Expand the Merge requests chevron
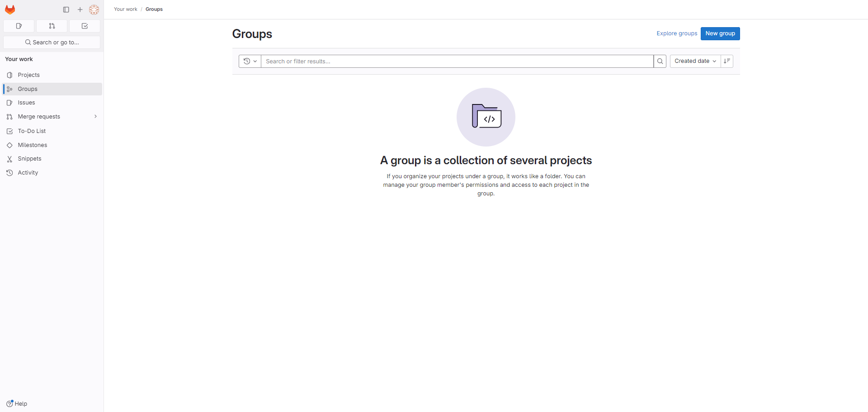This screenshot has height=412, width=868. (x=95, y=117)
